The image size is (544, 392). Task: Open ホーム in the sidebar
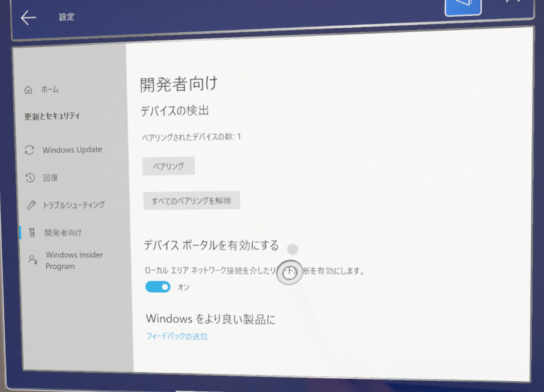coord(50,90)
